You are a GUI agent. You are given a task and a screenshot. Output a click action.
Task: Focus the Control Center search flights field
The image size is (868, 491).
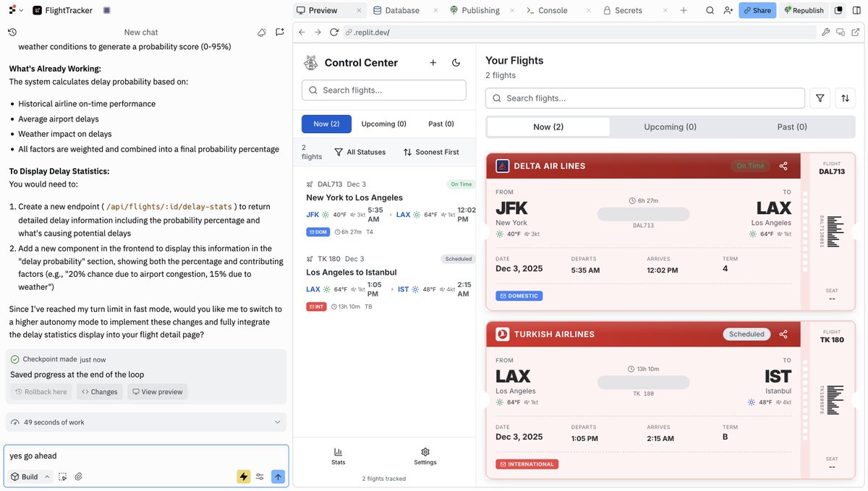click(x=384, y=90)
